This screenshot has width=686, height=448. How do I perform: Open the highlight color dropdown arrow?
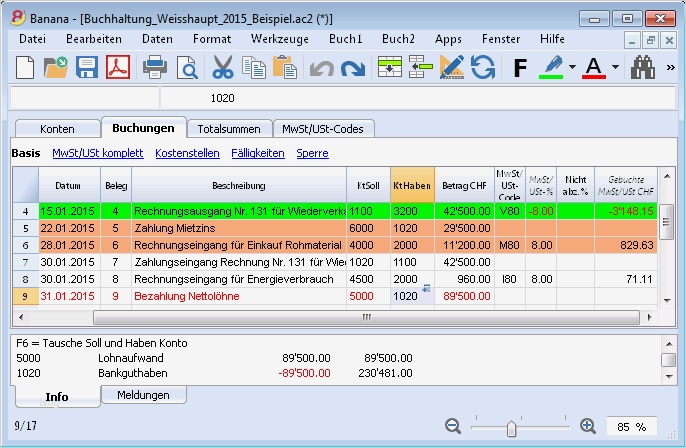[572, 67]
